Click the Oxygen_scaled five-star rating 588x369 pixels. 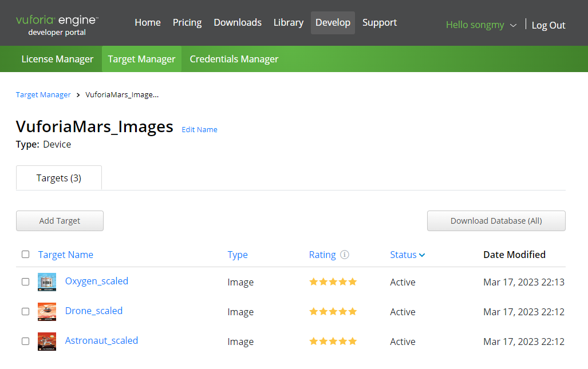point(333,281)
